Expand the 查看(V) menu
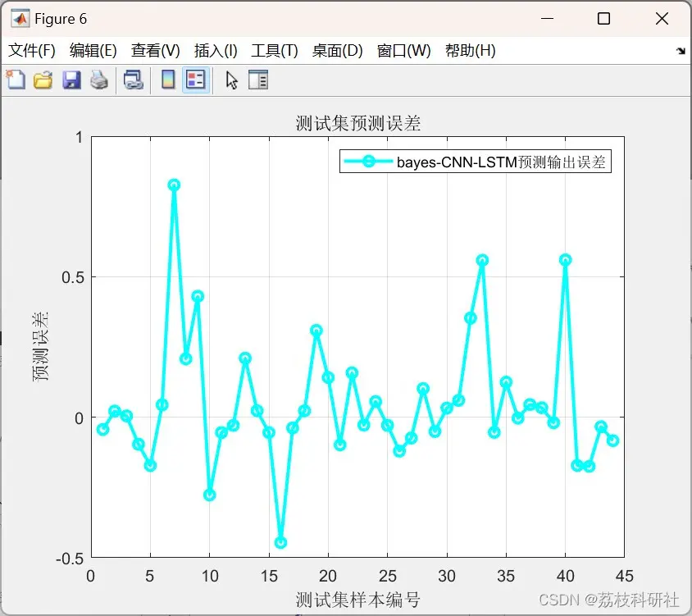Viewport: 692px width, 616px height. (155, 50)
